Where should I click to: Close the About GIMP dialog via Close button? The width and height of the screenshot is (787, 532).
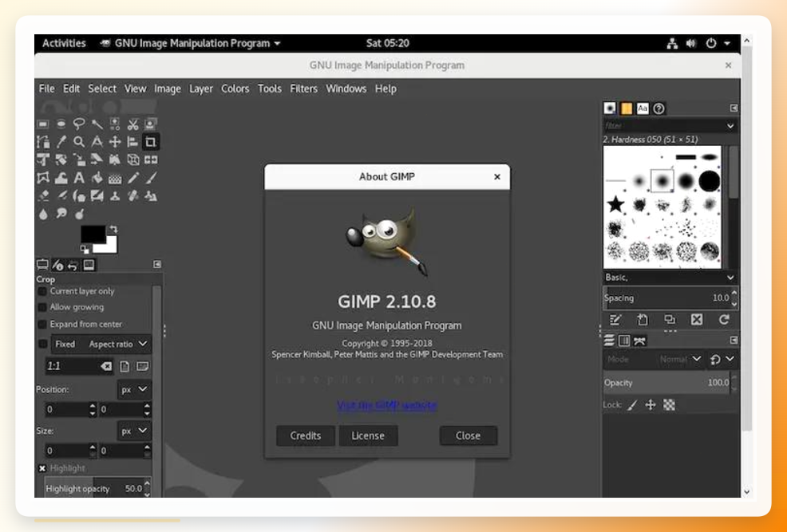pyautogui.click(x=469, y=435)
